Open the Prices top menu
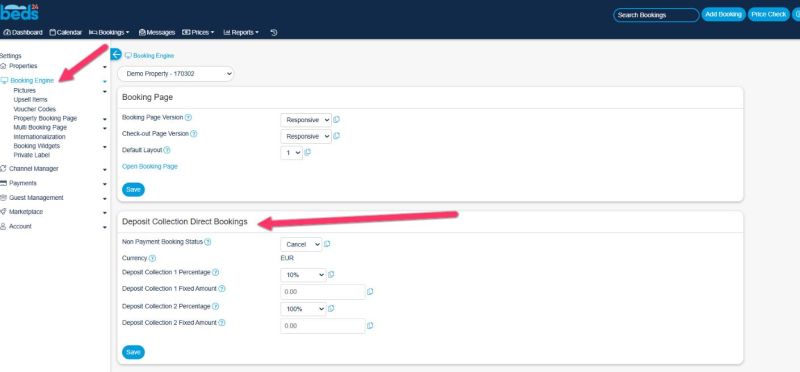The width and height of the screenshot is (800, 372). coord(198,32)
